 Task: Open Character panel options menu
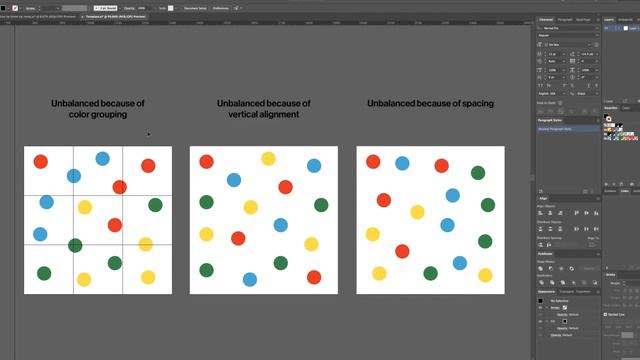tap(598, 20)
